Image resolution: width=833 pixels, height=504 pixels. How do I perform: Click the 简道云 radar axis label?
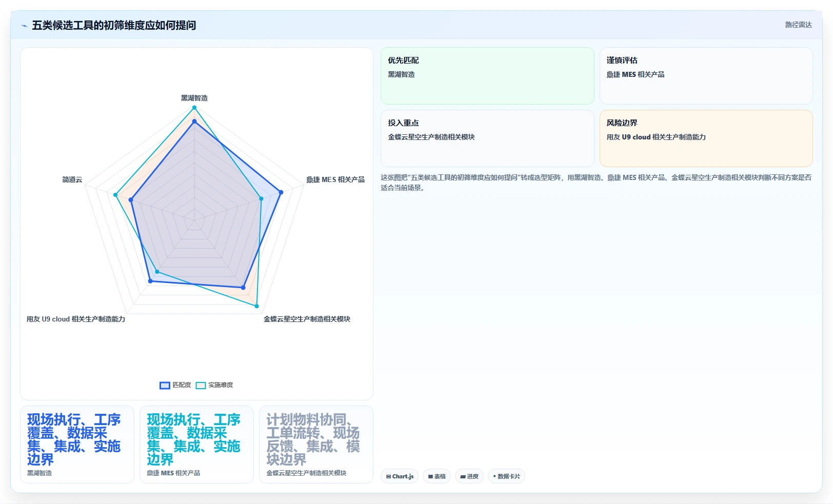point(72,179)
